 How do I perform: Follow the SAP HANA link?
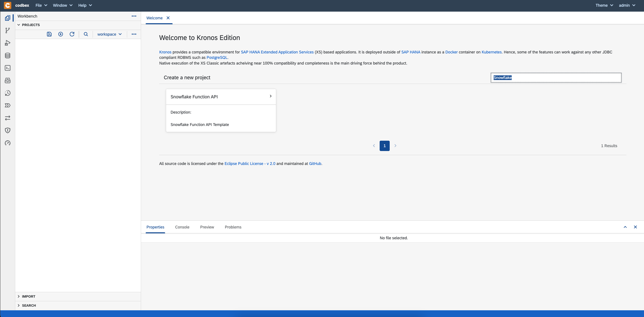[x=411, y=52]
